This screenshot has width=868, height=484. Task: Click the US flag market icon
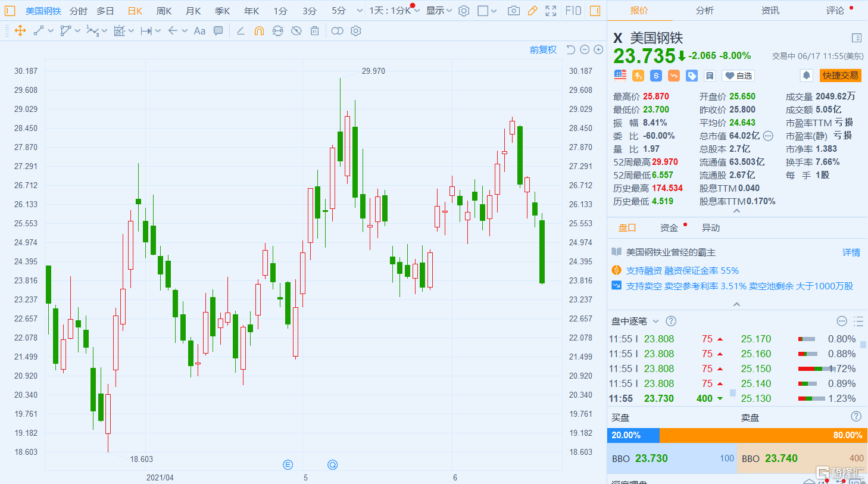click(620, 75)
